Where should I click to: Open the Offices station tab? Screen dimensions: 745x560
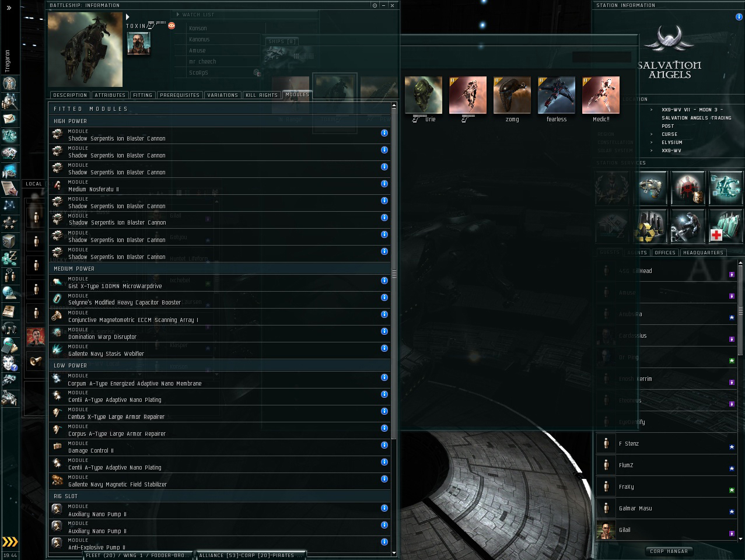coord(665,253)
